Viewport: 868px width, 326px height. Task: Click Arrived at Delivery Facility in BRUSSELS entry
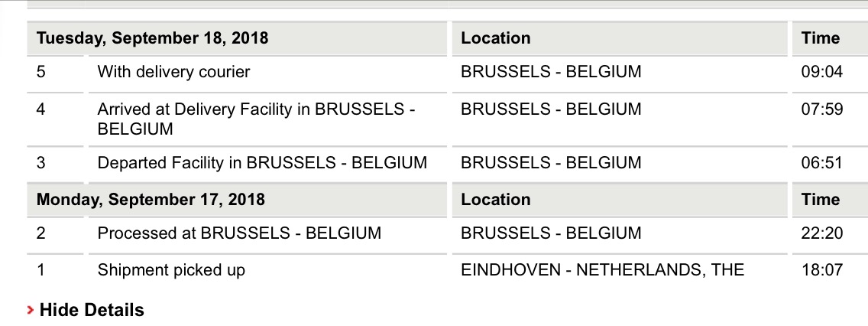point(256,119)
